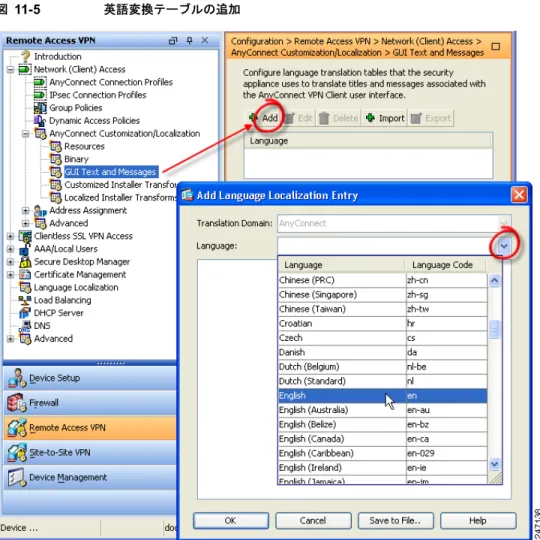The width and height of the screenshot is (540, 540).
Task: Select English (Canada) language row
Action: (x=382, y=439)
